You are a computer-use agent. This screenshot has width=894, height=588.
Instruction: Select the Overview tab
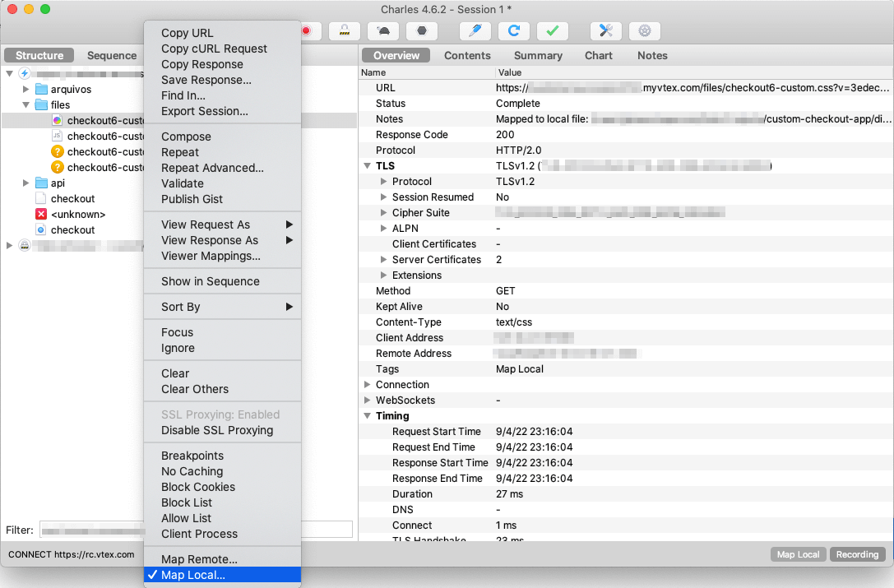[x=396, y=55]
